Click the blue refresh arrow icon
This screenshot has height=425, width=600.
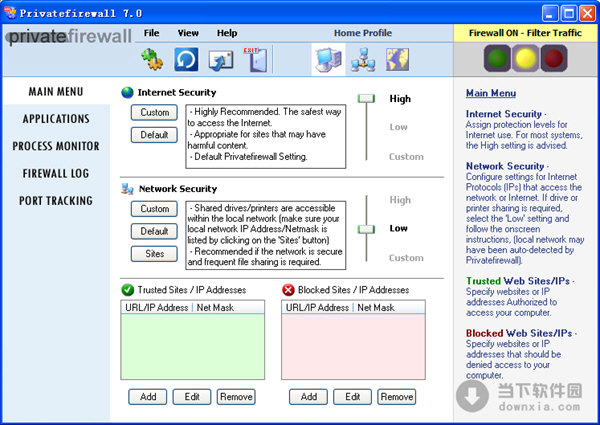[186, 59]
